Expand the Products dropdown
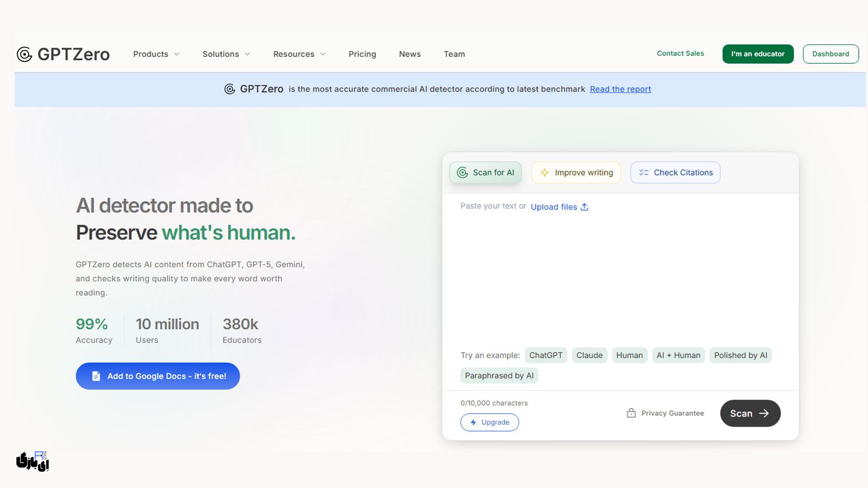868x488 pixels. (156, 54)
